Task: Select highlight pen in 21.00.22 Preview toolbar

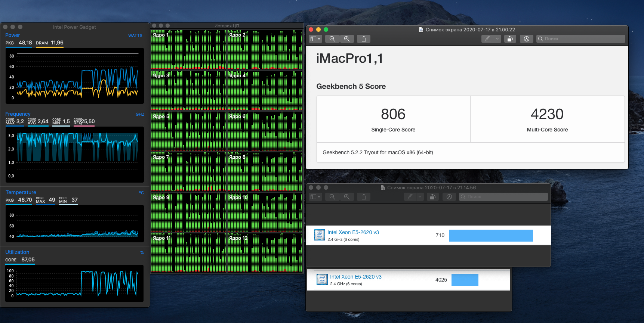Action: click(487, 39)
